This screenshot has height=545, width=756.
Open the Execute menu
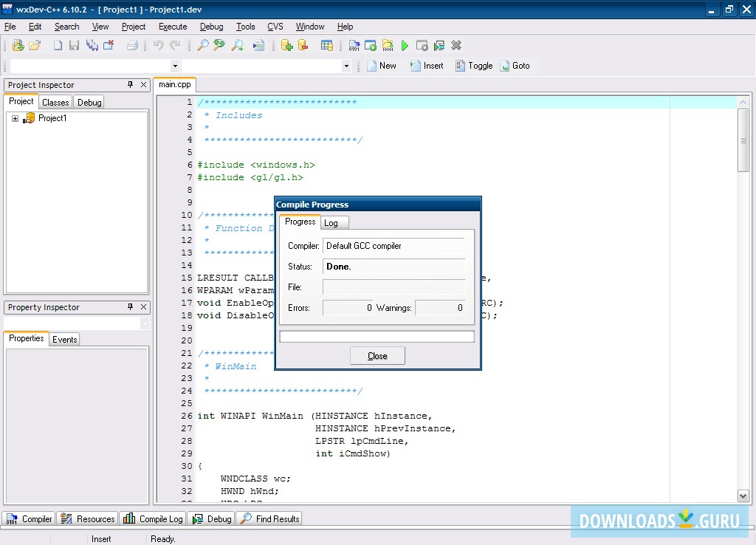[x=173, y=27]
